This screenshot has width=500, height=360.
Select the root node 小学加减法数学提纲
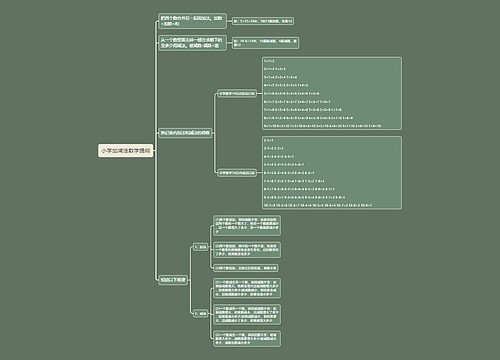(126, 151)
